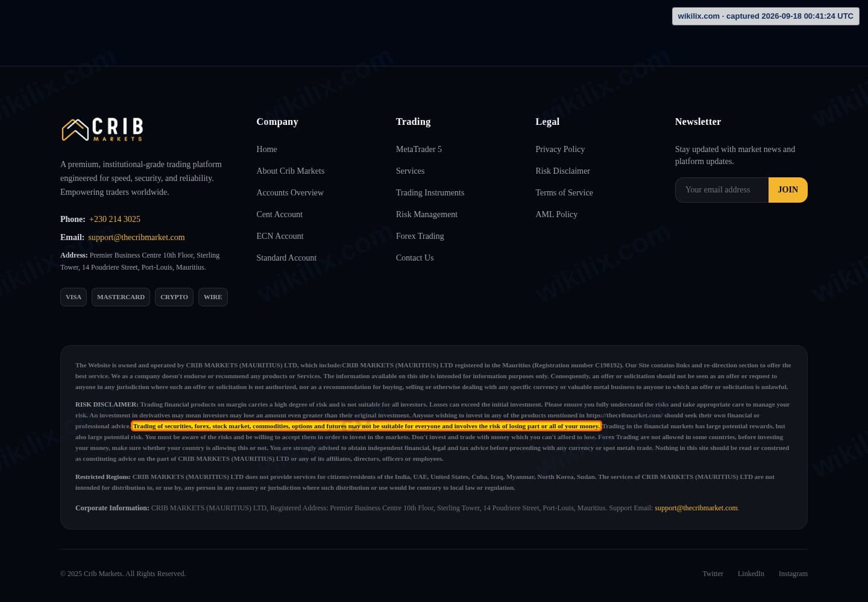Click the highlighted trading risk sentence
The height and width of the screenshot is (602, 868).
[x=366, y=426]
